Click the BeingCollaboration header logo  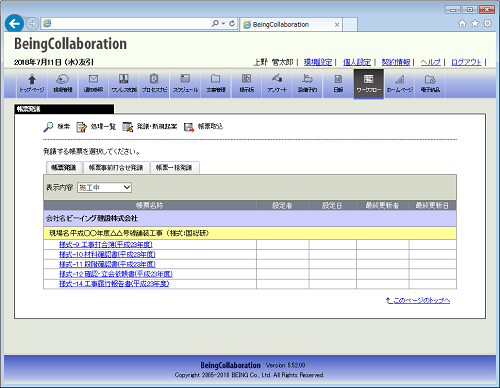(x=70, y=44)
